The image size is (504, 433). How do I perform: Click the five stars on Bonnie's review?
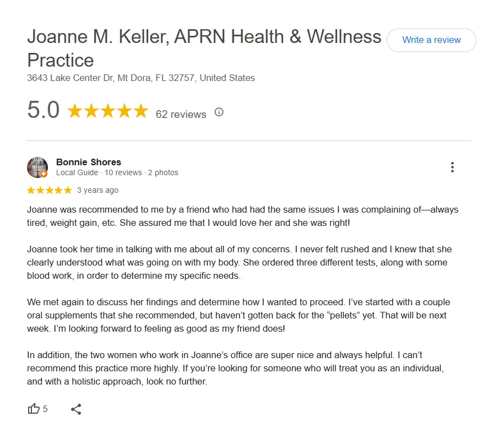click(50, 190)
